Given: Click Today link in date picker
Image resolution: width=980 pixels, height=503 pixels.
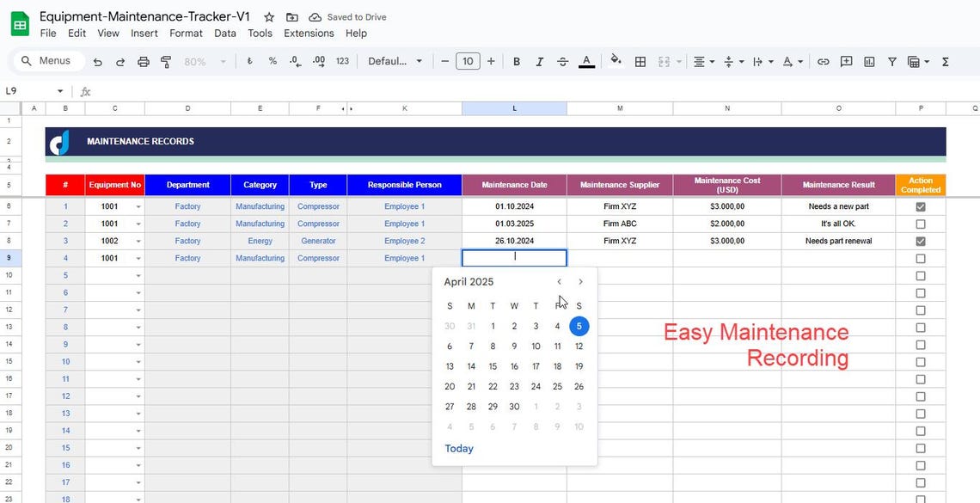Looking at the screenshot, I should point(459,449).
